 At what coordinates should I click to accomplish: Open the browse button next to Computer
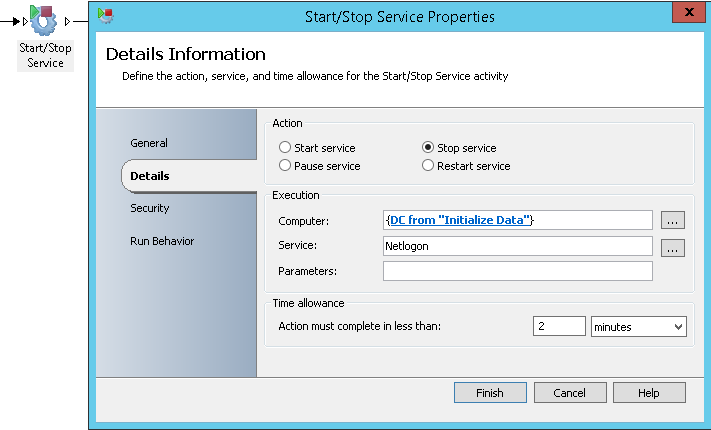point(672,220)
